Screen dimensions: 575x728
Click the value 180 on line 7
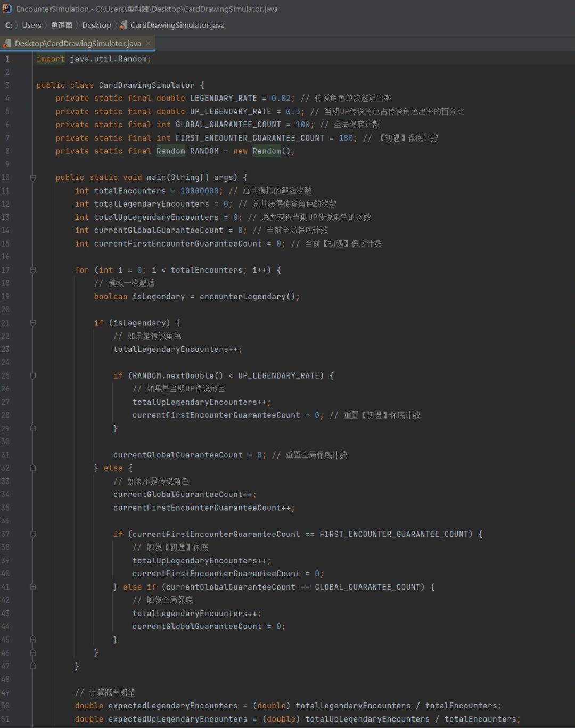346,138
